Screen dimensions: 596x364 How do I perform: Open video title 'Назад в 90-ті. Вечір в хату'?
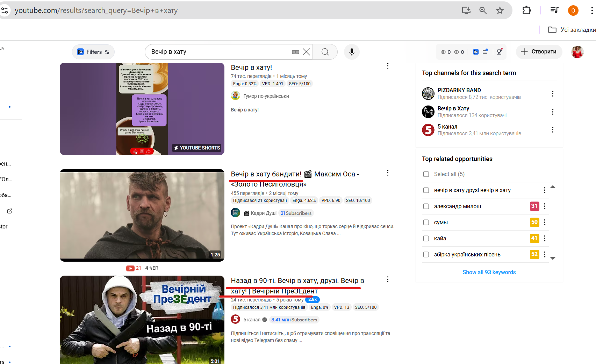point(297,286)
